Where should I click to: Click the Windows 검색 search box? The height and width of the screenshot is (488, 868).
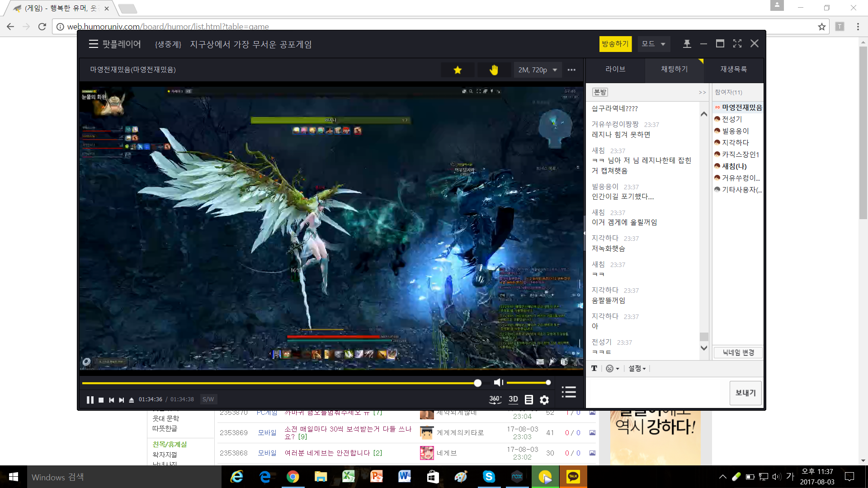[x=124, y=477]
